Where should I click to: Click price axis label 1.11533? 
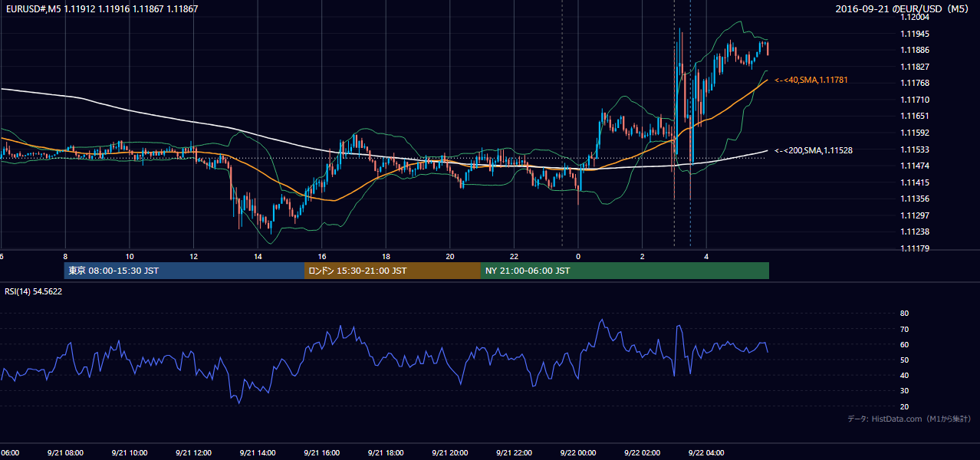[916, 149]
